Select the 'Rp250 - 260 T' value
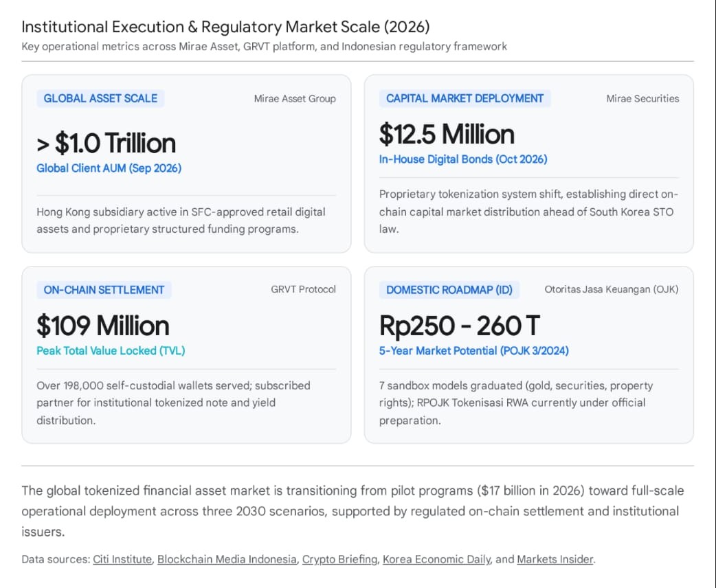The width and height of the screenshot is (716, 588). tap(460, 326)
